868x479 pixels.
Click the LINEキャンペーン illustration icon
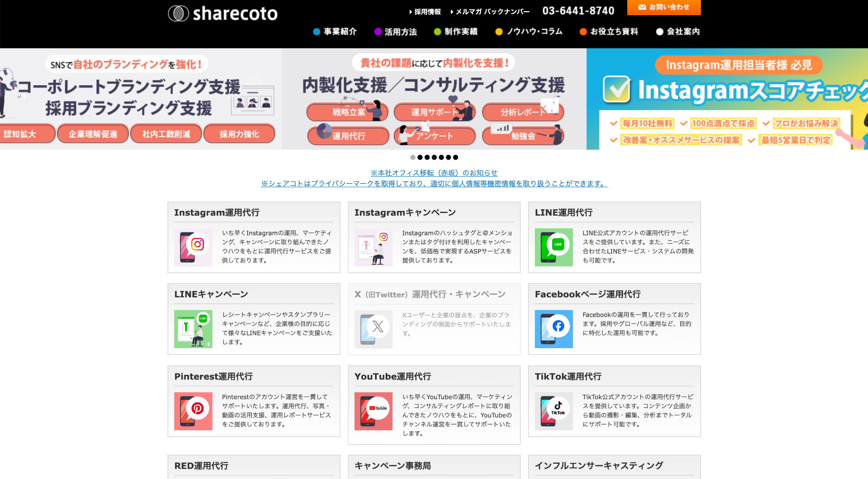point(193,329)
